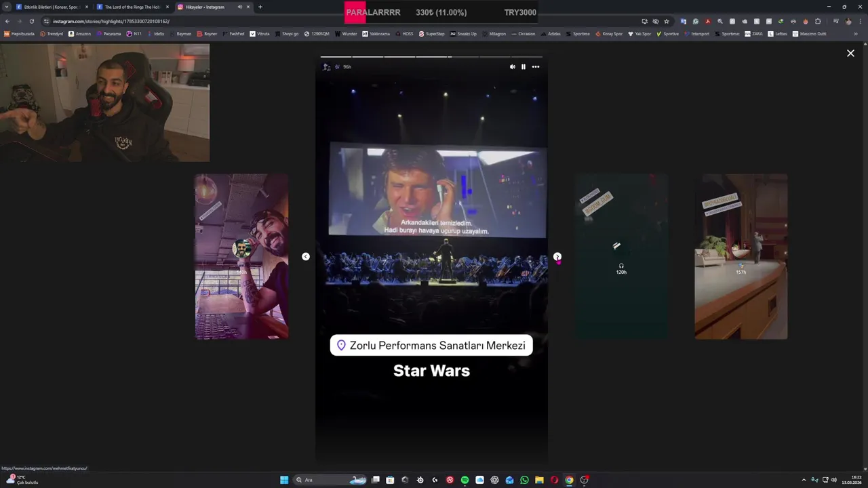Screen dimensions: 868x488
Task: Switch to The Lord of the Rings tab
Action: [132, 7]
